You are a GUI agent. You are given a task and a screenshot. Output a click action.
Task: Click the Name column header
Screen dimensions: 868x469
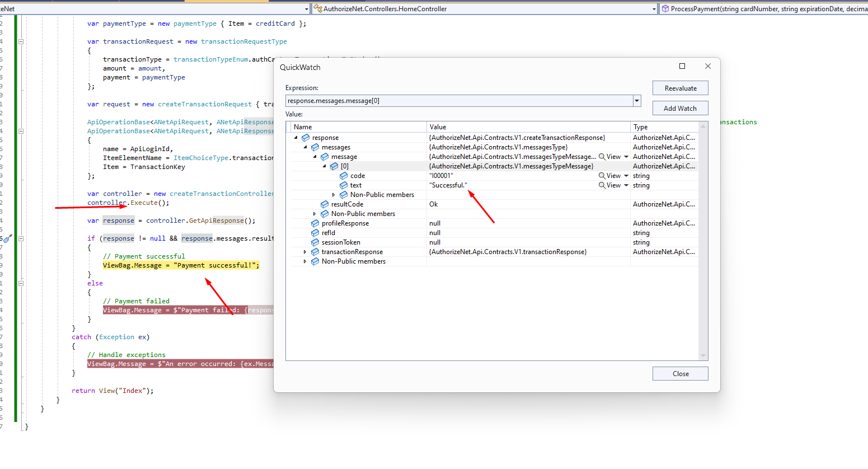tap(359, 127)
